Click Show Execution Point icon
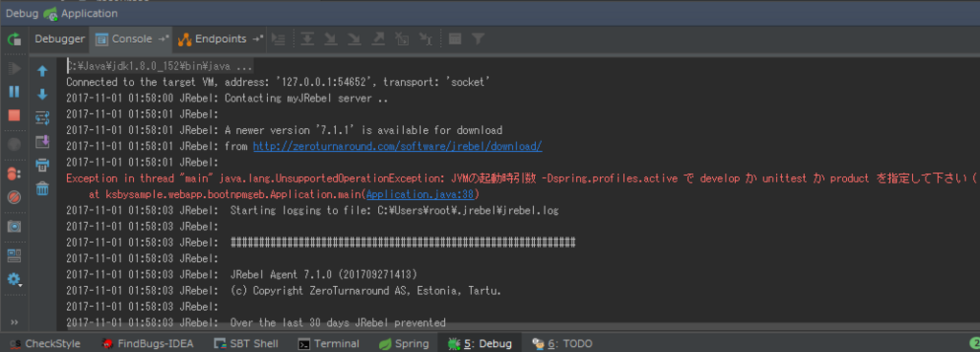The width and height of the screenshot is (980, 352). click(x=278, y=39)
